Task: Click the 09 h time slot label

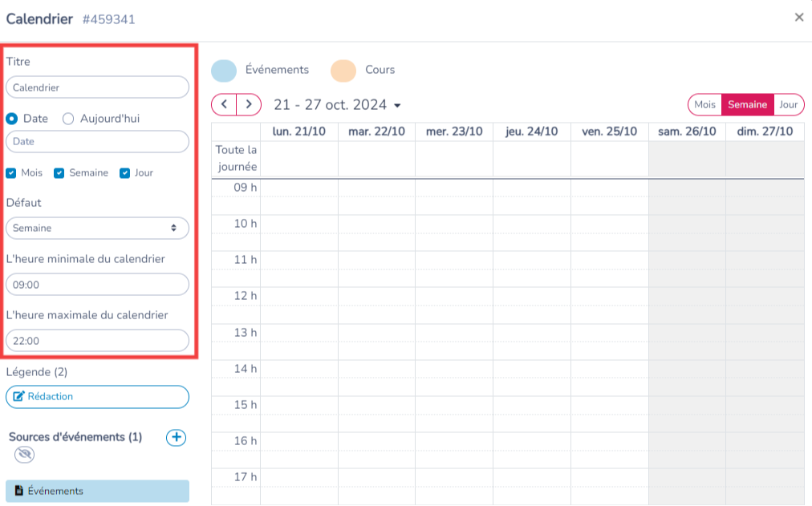Action: [245, 188]
